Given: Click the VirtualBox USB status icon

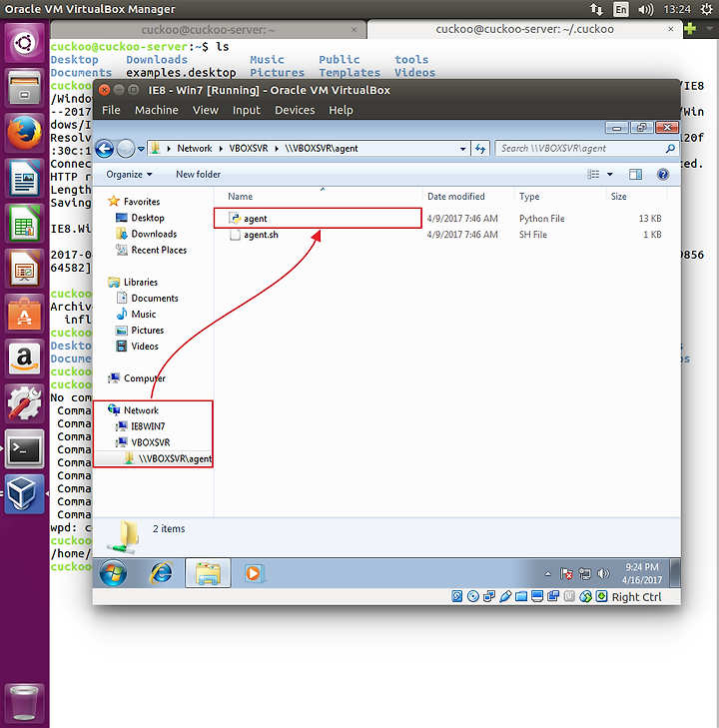Looking at the screenshot, I should [x=505, y=596].
